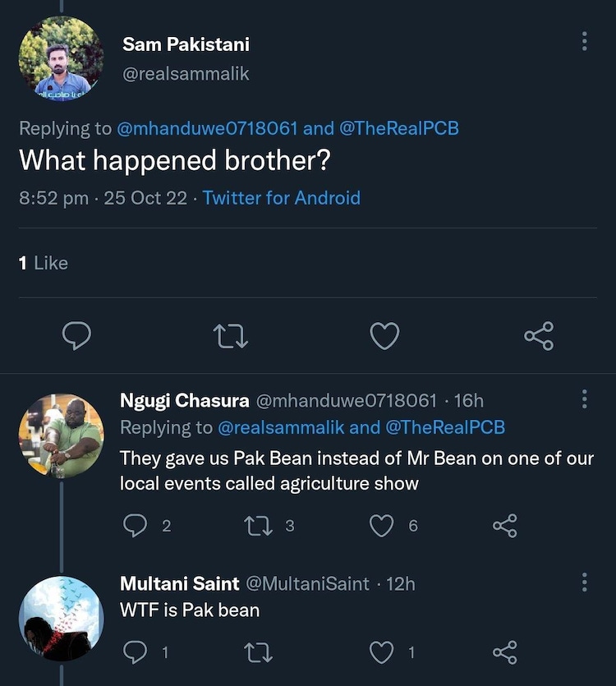The image size is (616, 686).
Task: Open Ngugi Chasura's profile avatar
Action: [61, 435]
